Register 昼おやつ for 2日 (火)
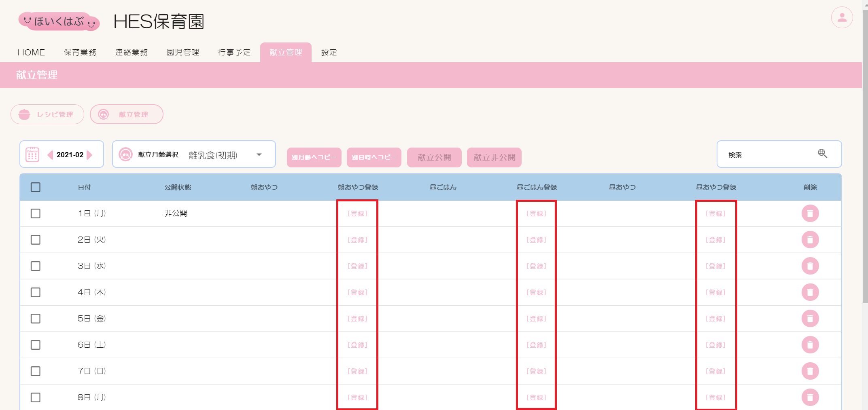 pyautogui.click(x=715, y=240)
